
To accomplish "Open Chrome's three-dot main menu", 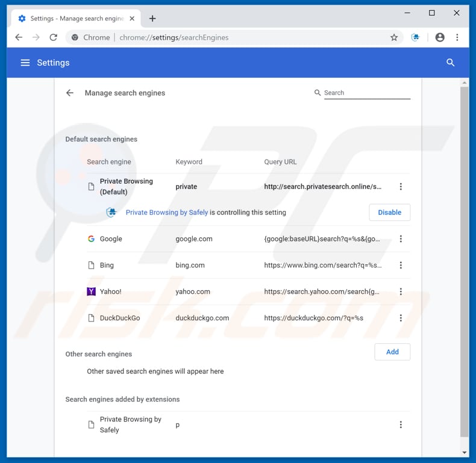I will 457,37.
